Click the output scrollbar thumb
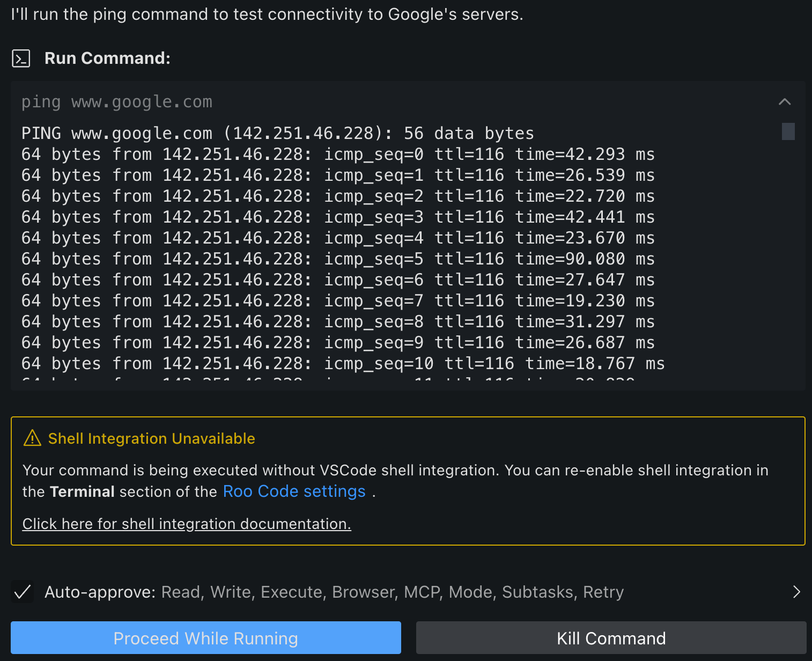Image resolution: width=812 pixels, height=661 pixels. [x=788, y=131]
